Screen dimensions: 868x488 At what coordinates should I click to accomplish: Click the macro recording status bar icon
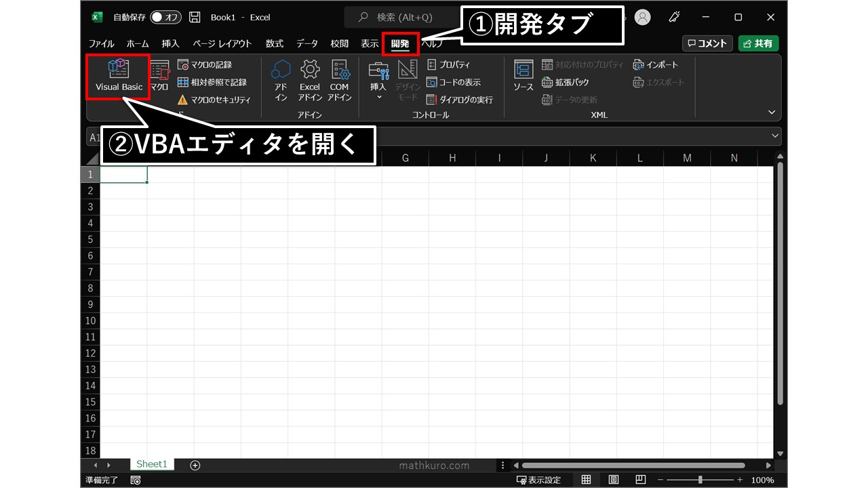click(136, 480)
